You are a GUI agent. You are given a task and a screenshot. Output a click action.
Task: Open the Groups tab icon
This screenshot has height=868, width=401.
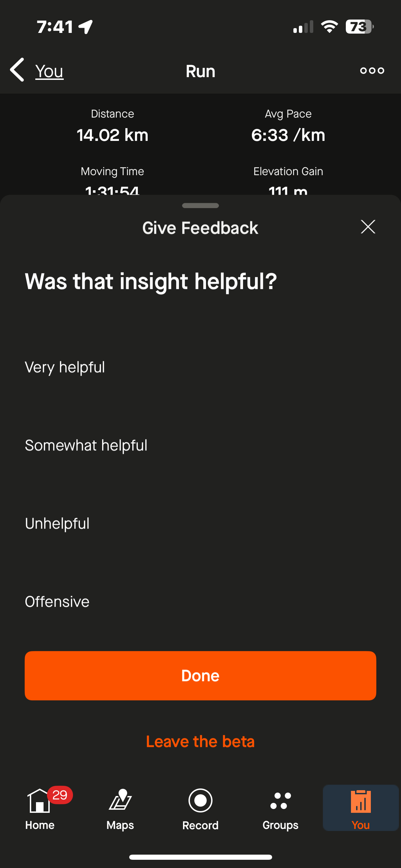[280, 801]
